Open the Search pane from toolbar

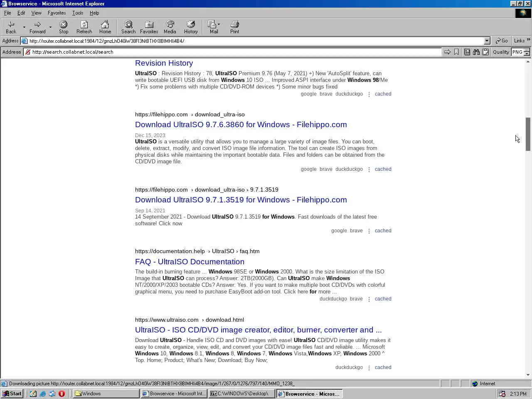click(x=128, y=27)
